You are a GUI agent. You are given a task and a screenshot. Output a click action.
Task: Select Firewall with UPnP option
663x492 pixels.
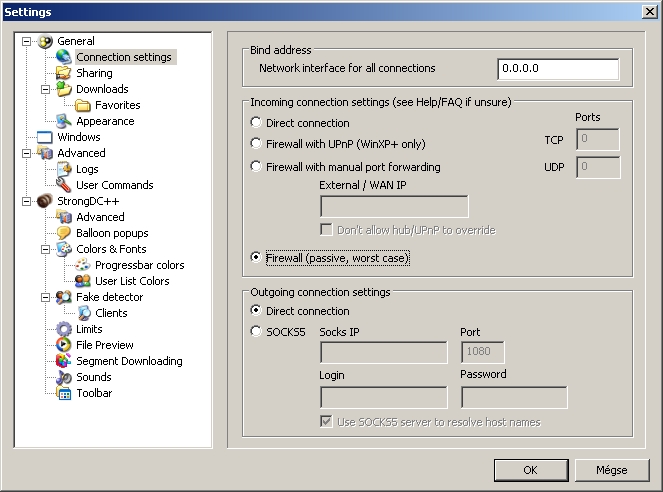click(x=256, y=144)
